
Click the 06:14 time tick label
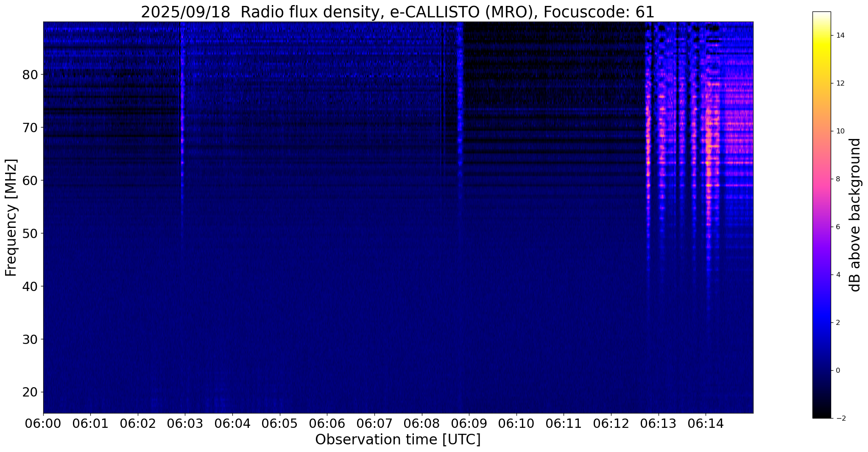[706, 424]
